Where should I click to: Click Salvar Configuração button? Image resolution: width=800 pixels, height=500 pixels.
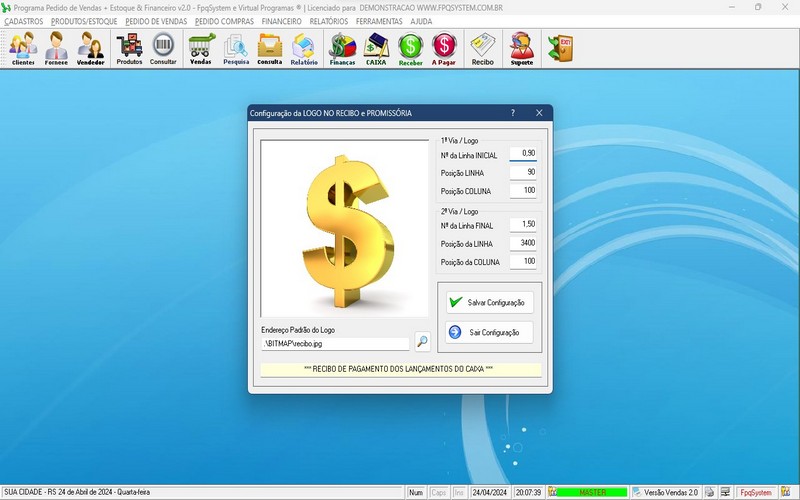tap(490, 302)
